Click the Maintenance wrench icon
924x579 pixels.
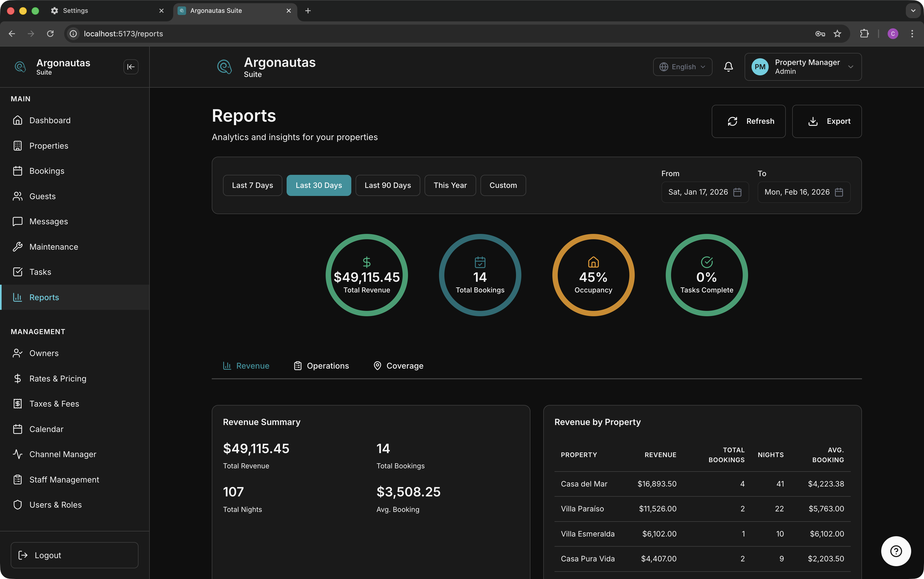pyautogui.click(x=18, y=247)
